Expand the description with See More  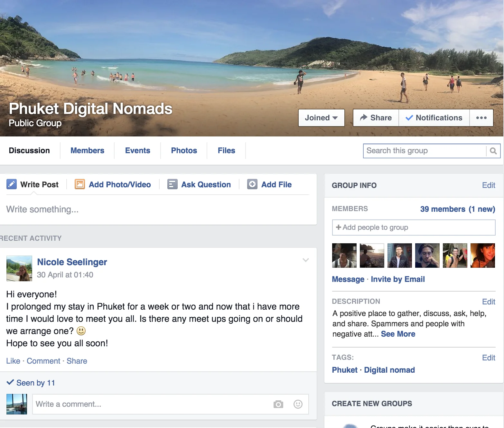click(x=398, y=334)
